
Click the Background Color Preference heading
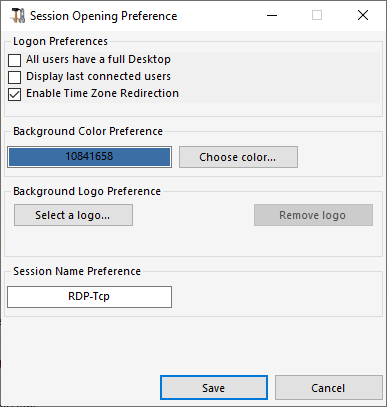[x=88, y=131]
